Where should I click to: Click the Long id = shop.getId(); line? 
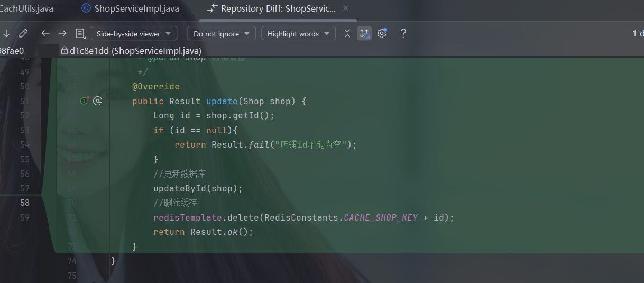[214, 115]
